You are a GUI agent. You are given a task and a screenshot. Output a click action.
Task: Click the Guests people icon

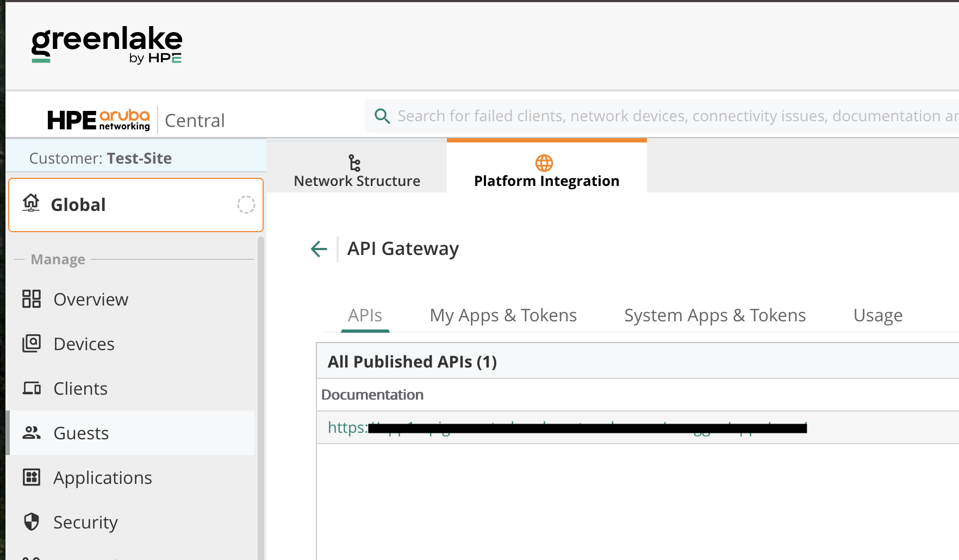32,433
